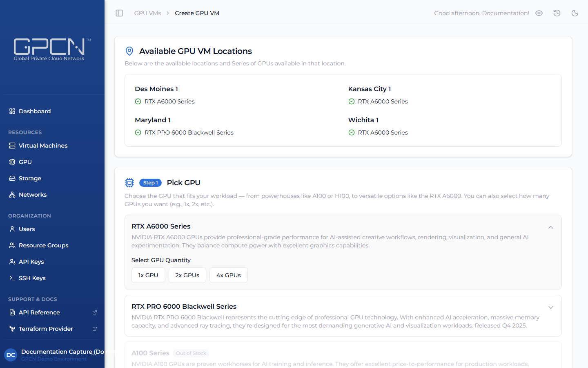Open API Reference external link

point(52,312)
